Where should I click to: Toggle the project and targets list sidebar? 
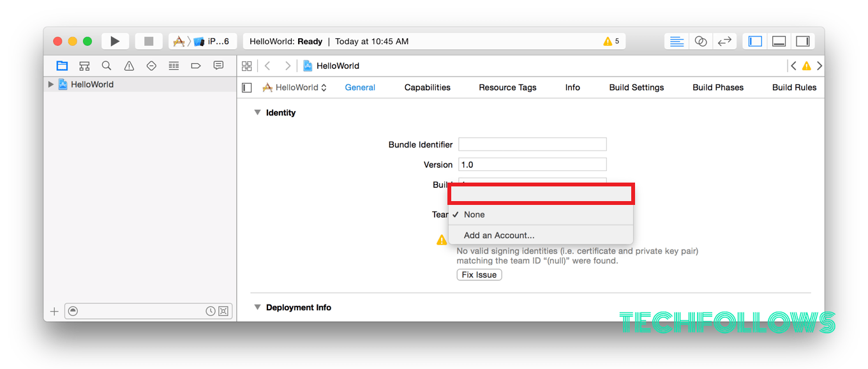(x=247, y=87)
